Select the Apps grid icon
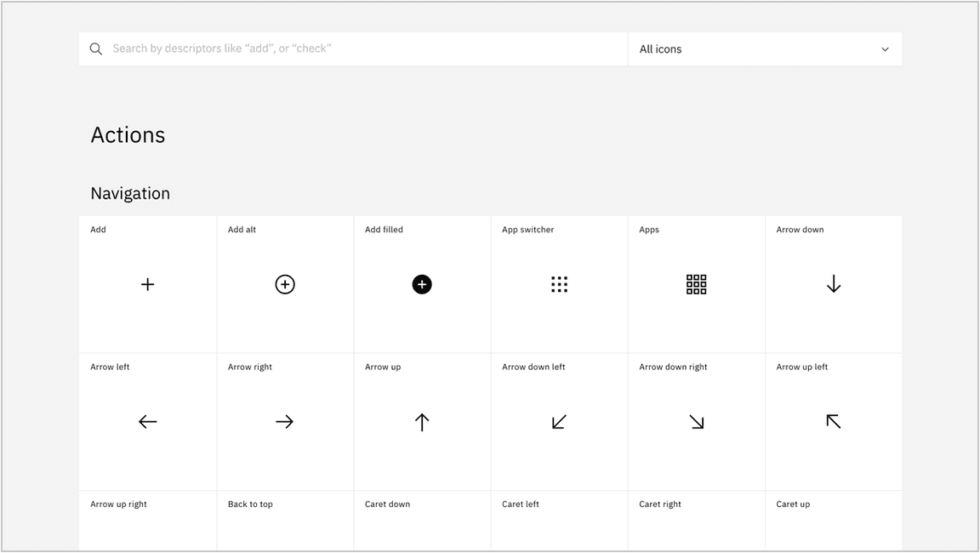 point(696,284)
